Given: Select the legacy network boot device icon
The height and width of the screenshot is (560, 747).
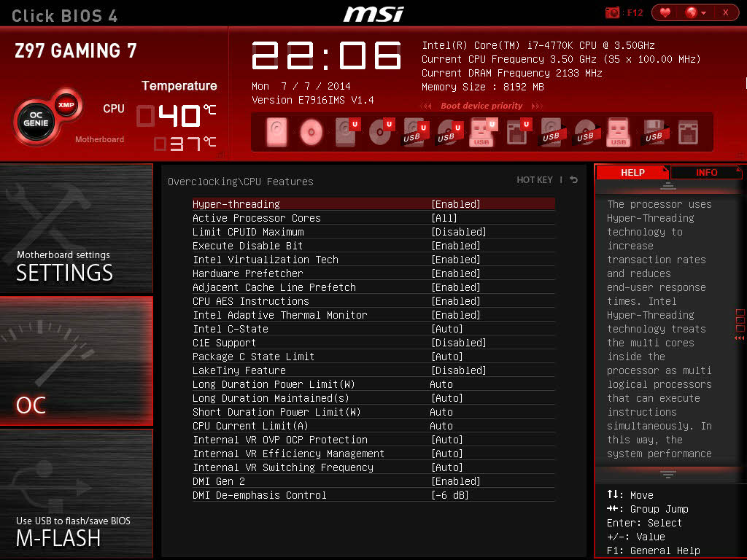Looking at the screenshot, I should [x=688, y=132].
